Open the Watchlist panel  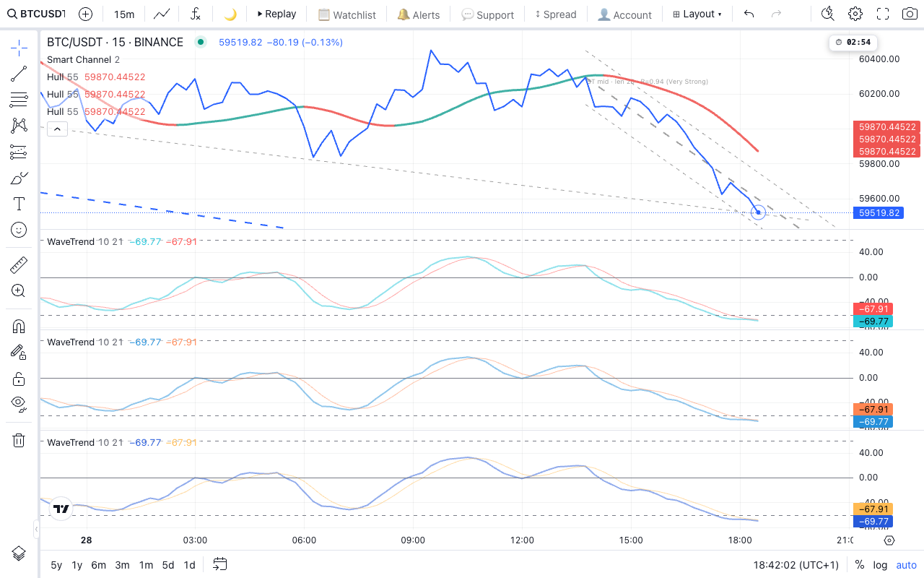click(x=347, y=14)
